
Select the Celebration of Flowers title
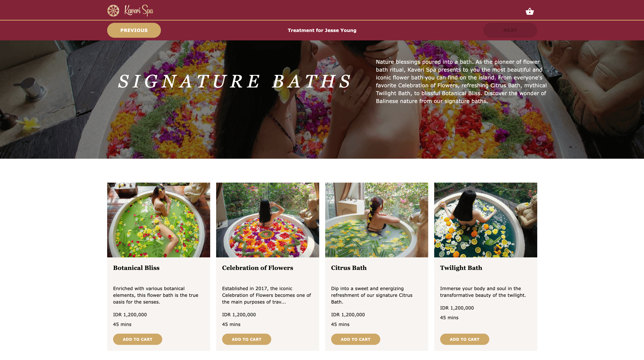[257, 268]
